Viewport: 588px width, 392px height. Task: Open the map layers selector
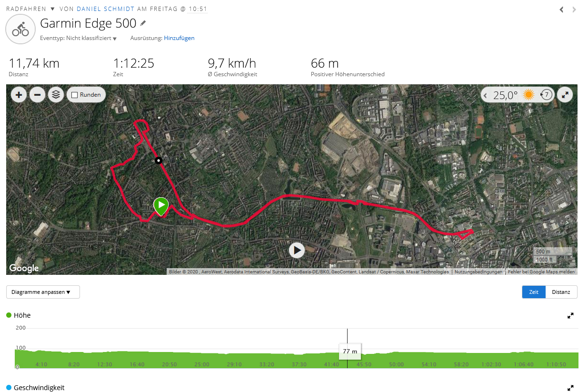point(56,95)
